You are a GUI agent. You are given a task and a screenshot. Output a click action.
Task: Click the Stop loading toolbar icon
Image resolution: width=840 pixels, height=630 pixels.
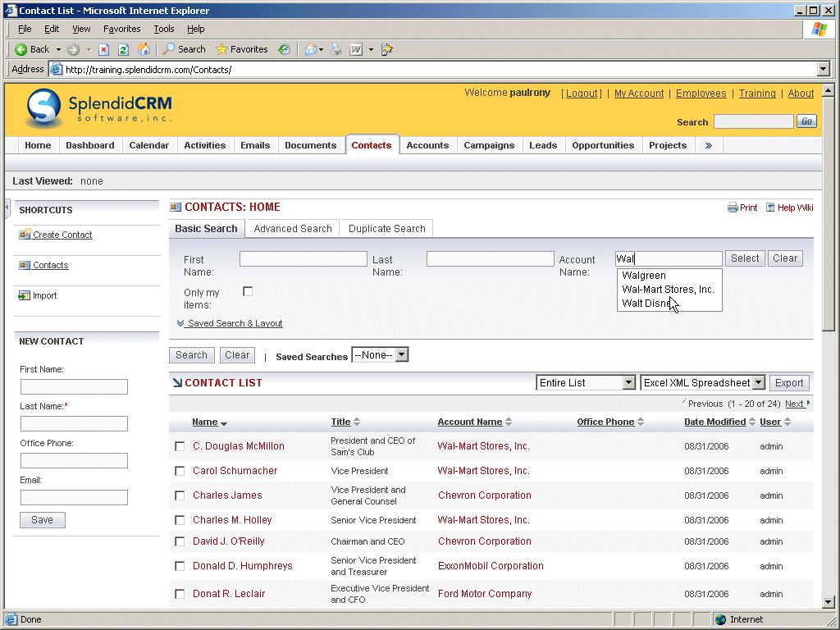coord(104,49)
